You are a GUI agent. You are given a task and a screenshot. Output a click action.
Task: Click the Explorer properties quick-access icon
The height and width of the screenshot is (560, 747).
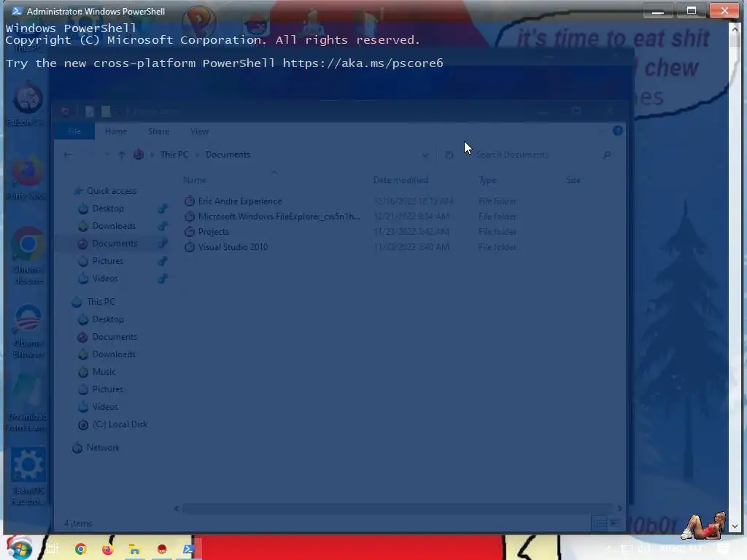coord(90,112)
